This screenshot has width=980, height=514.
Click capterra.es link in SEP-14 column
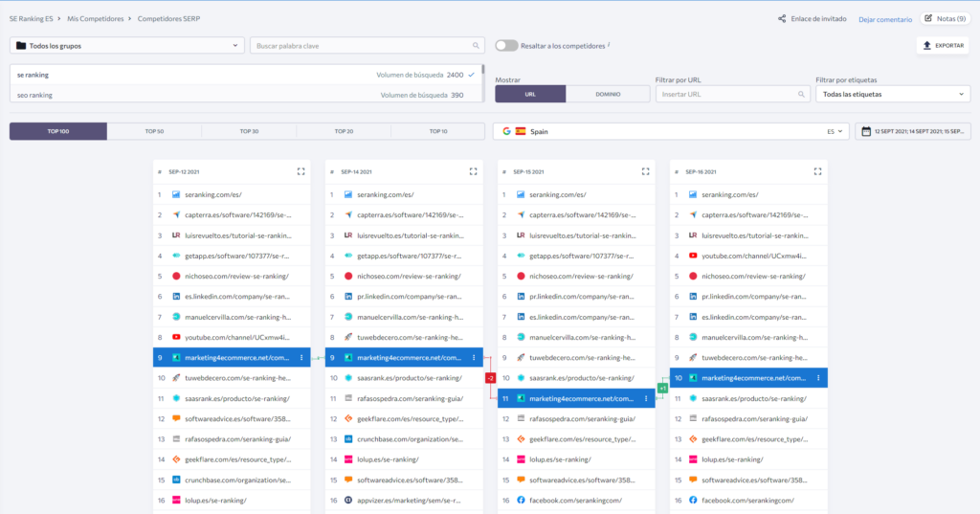point(410,215)
